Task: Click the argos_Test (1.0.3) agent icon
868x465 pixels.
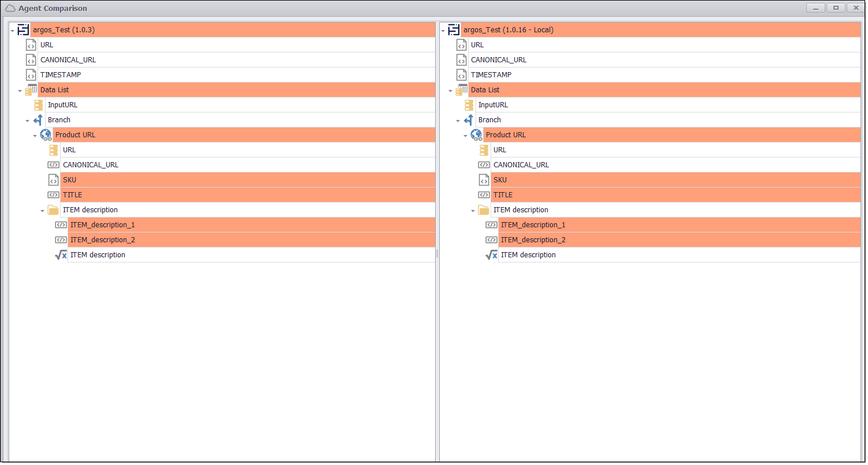Action: [23, 30]
